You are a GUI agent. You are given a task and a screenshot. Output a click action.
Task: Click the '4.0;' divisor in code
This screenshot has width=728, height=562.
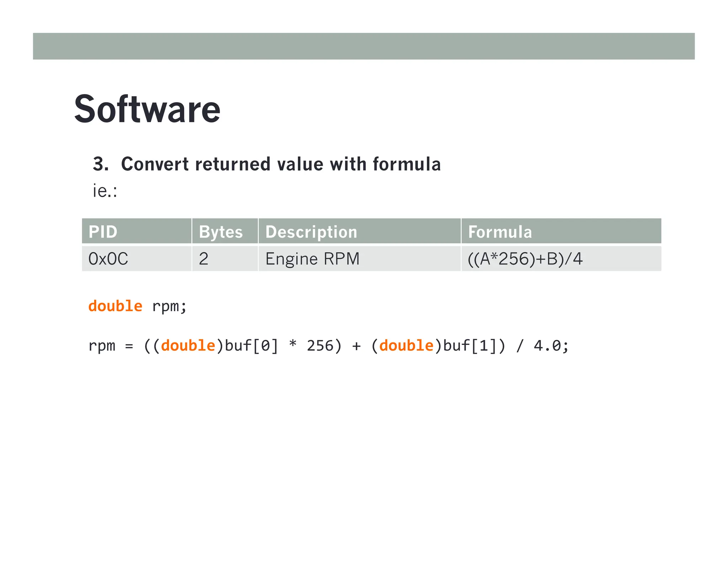tap(551, 346)
